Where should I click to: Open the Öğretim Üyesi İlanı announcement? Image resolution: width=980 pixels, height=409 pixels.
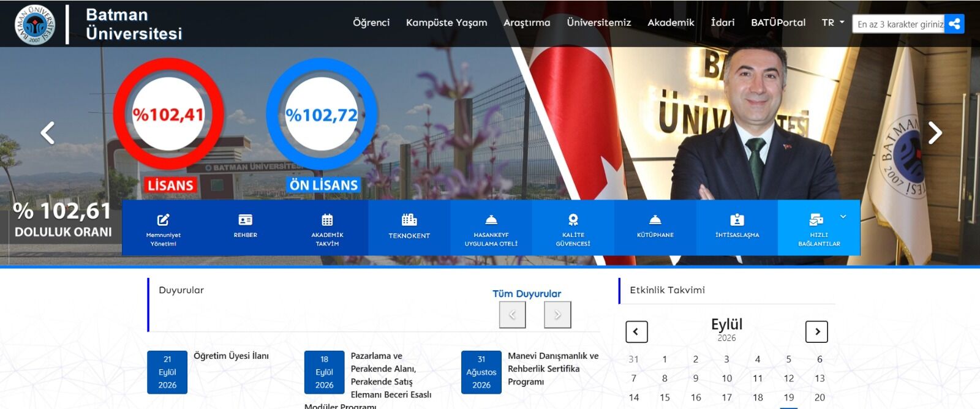[231, 356]
